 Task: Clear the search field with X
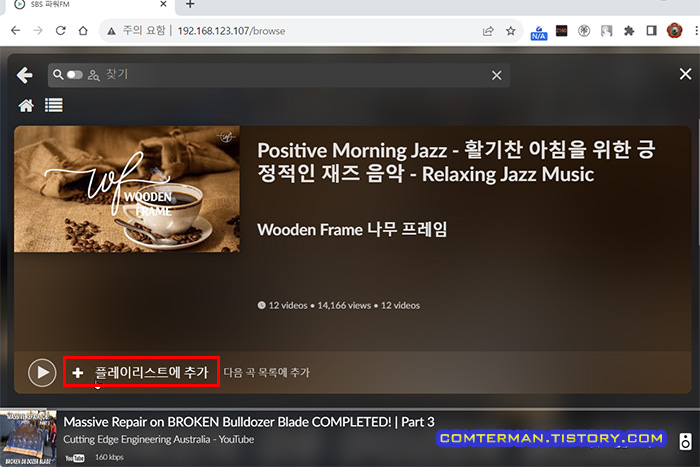point(496,75)
